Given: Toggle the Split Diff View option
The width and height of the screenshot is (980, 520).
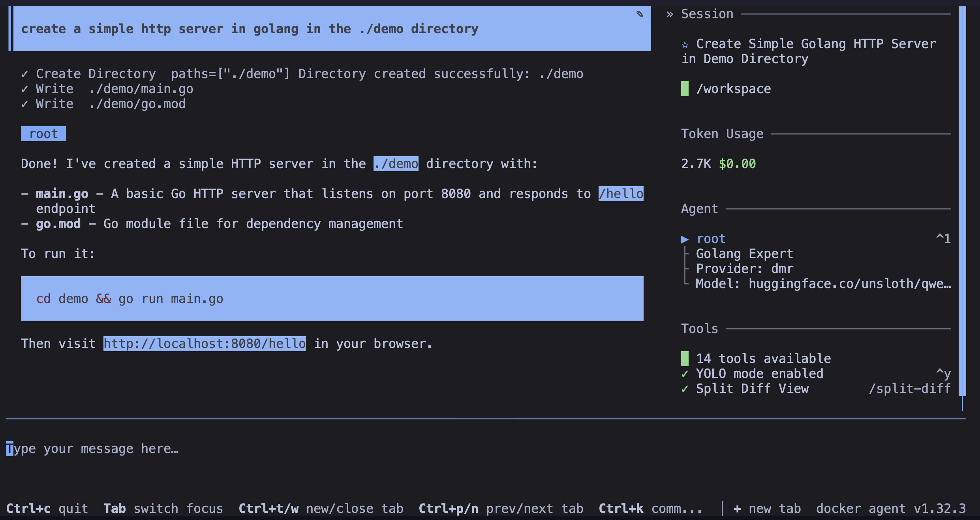Looking at the screenshot, I should [752, 388].
